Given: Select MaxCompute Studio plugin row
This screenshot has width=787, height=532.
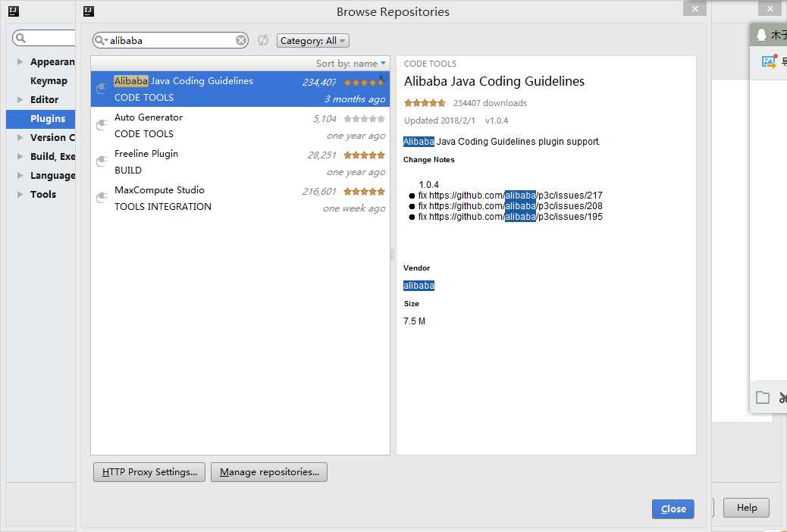Looking at the screenshot, I should [240, 198].
